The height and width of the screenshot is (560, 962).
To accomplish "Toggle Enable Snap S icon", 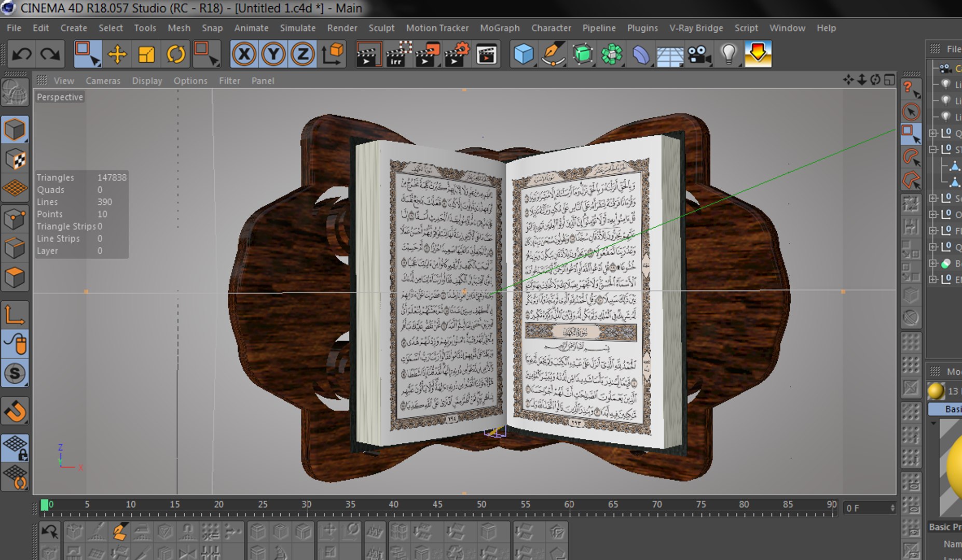I will pyautogui.click(x=15, y=373).
